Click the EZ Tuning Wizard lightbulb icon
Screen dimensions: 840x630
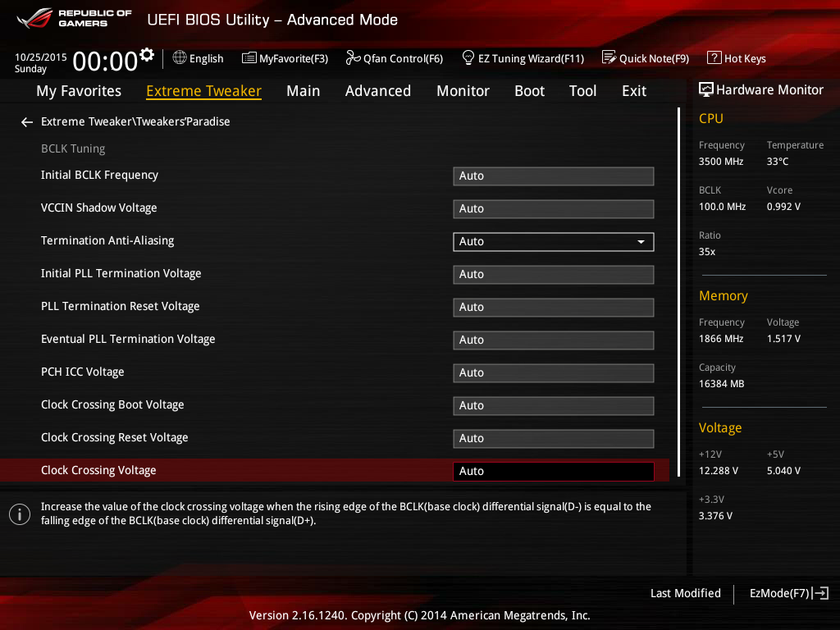pos(468,57)
